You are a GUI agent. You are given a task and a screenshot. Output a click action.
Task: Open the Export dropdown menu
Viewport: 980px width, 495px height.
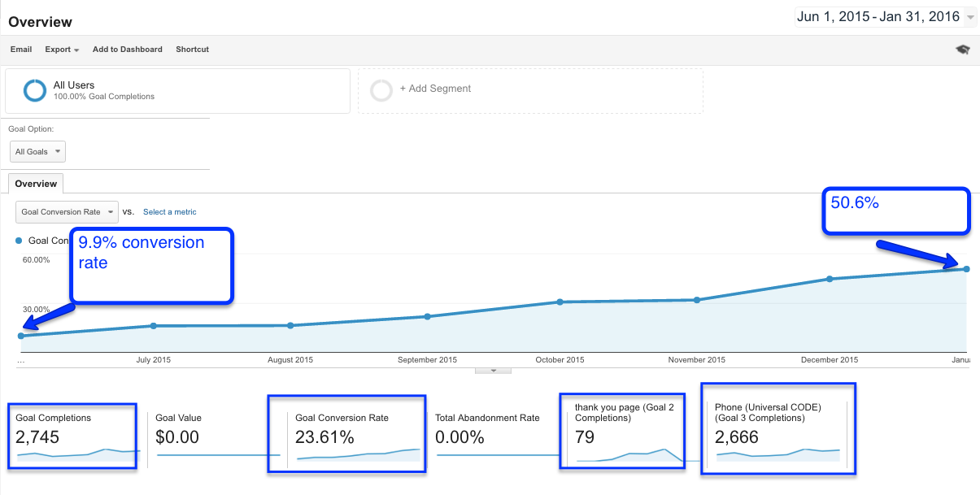(x=62, y=50)
